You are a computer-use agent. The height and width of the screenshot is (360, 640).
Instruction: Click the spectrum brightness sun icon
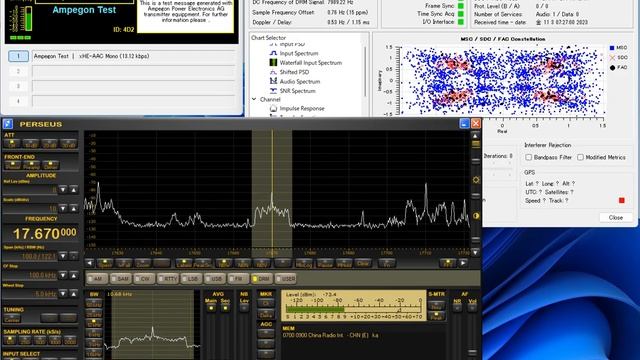tap(476, 180)
